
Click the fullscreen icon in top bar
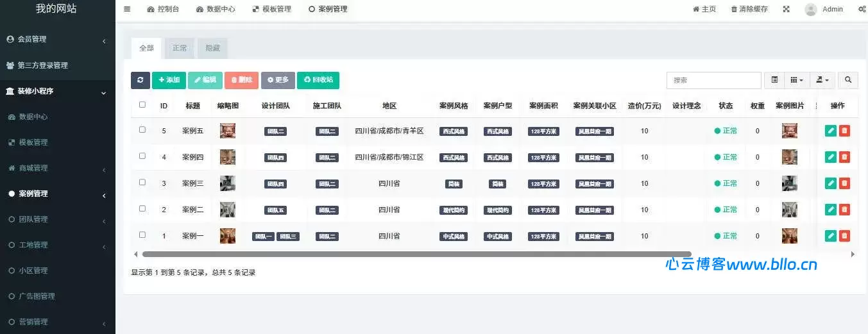click(787, 9)
